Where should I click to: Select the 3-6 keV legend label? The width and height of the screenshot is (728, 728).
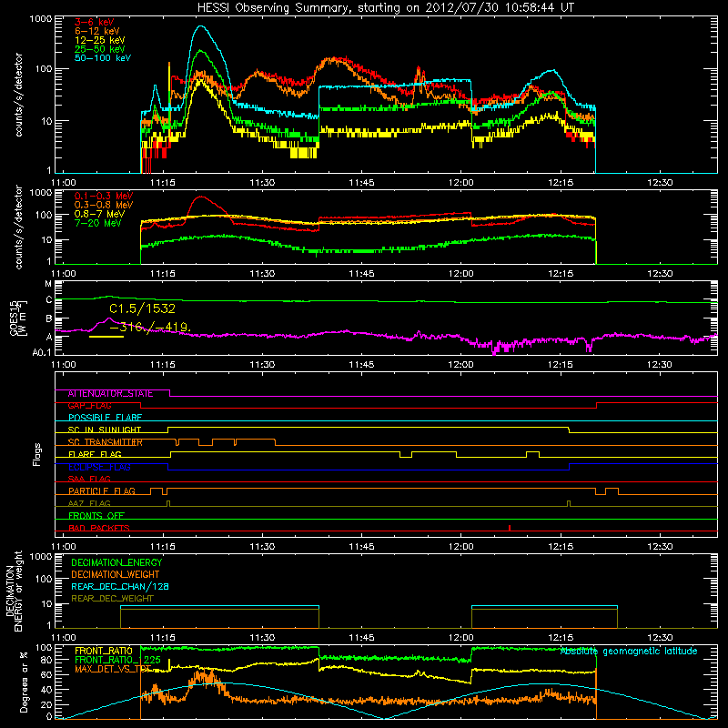(95, 22)
